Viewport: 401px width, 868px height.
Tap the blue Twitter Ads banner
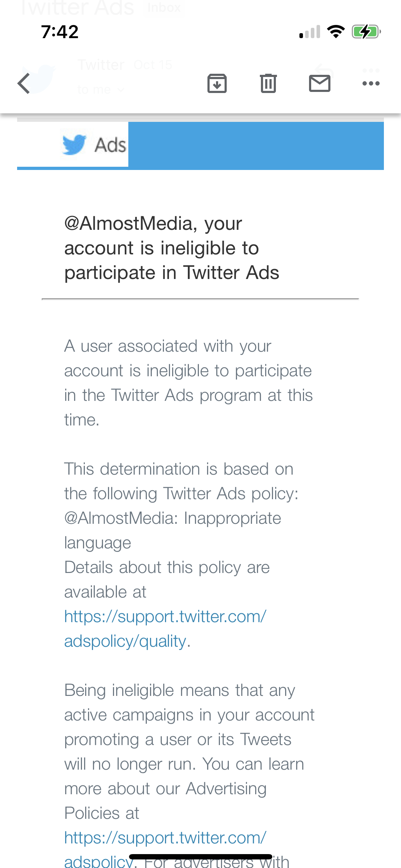[256, 145]
